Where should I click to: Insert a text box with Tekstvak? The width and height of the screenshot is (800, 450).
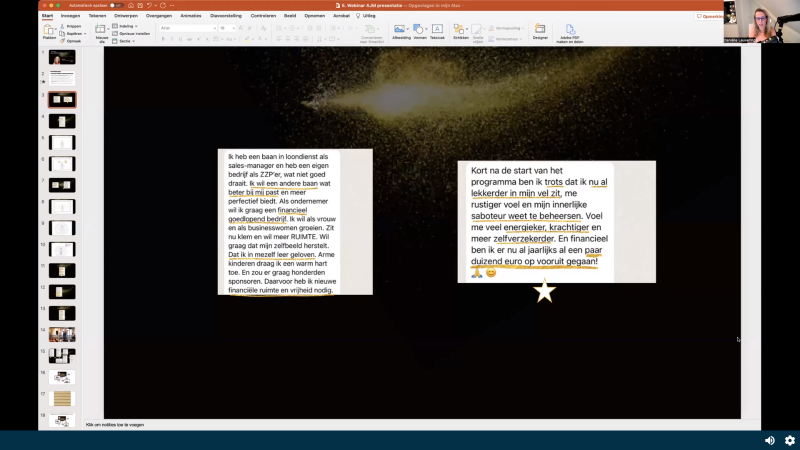pos(437,29)
